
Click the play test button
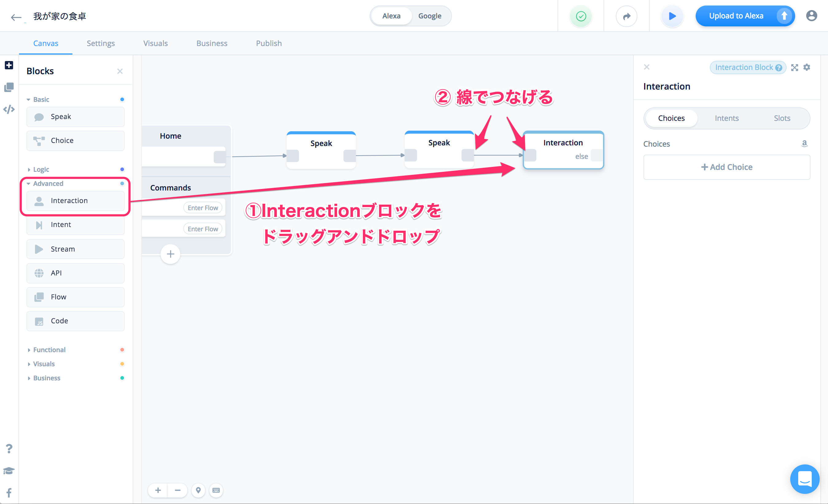click(x=672, y=16)
